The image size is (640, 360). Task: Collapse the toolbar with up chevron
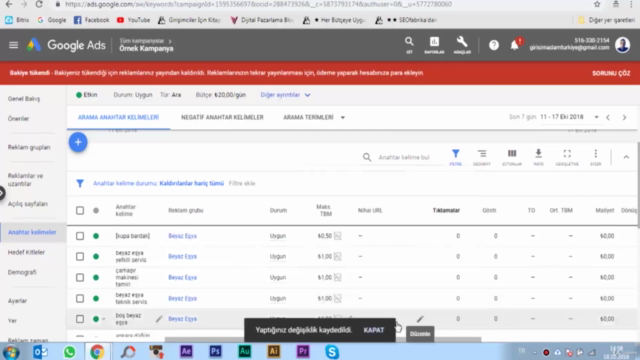[626, 157]
